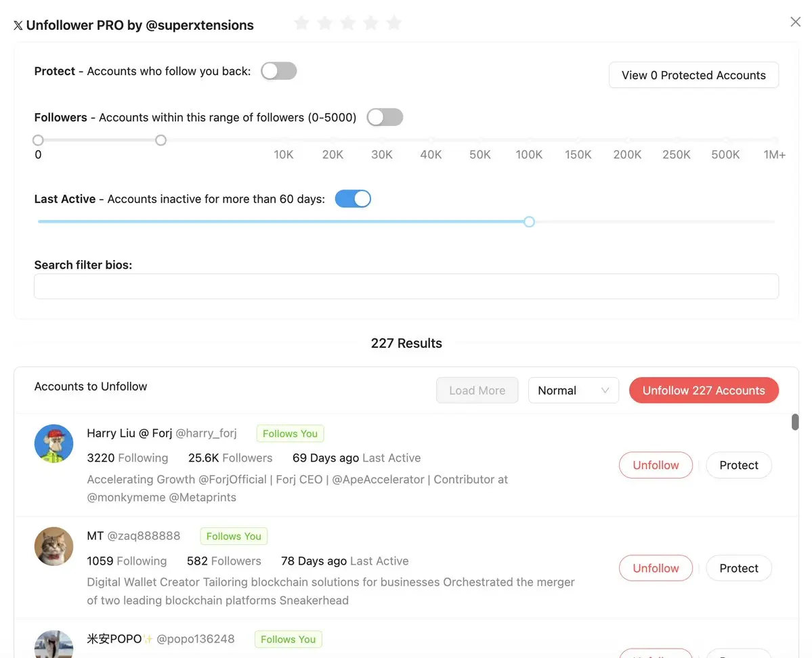
Task: Close the Unfollower PRO dialog
Action: click(796, 22)
